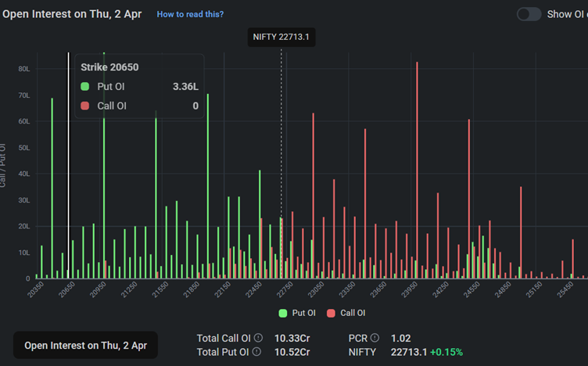Click the 'Open Interest on Thu, 2 Apr' button

click(85, 345)
